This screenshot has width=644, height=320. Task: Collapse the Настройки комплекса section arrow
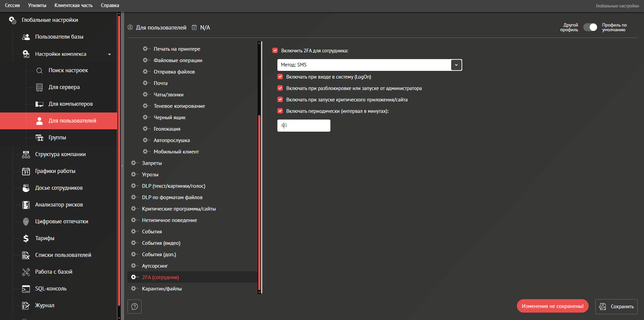point(109,54)
